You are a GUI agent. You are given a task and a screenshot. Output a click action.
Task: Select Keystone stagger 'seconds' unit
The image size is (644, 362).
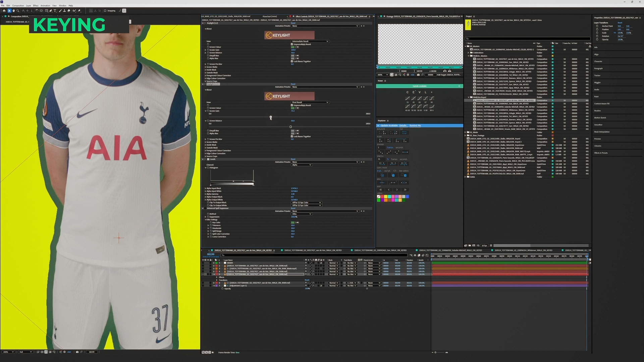(x=399, y=147)
